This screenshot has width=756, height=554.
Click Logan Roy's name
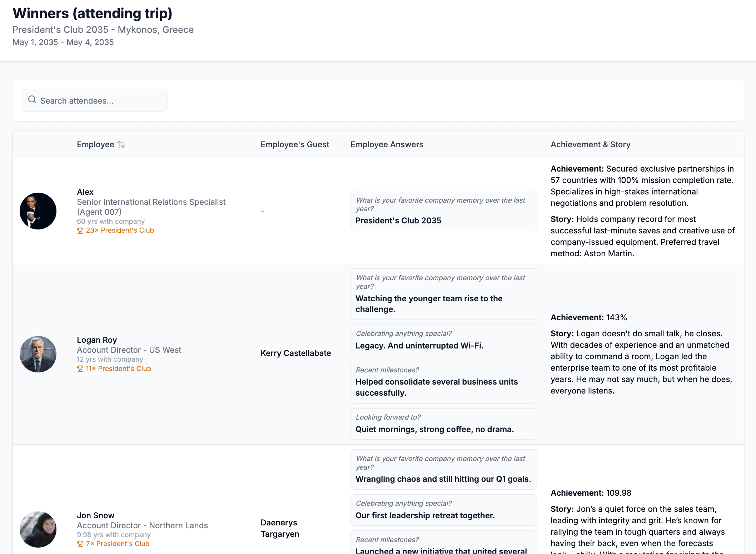point(97,340)
